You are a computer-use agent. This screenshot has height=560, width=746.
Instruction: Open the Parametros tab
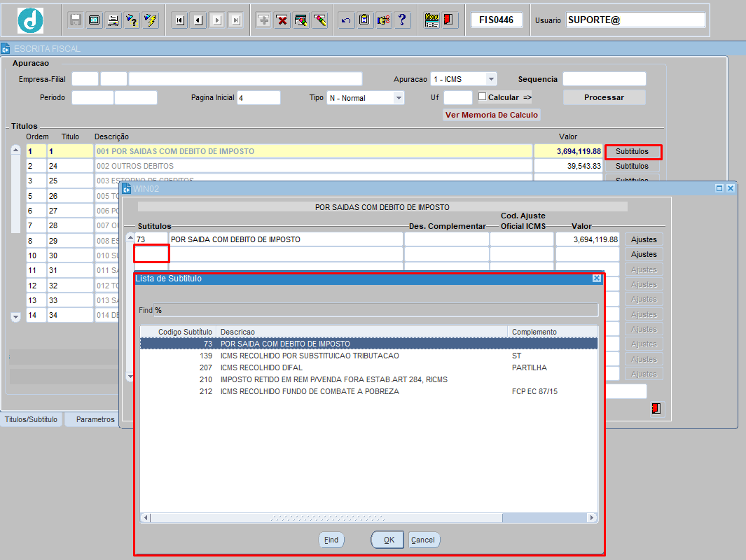[x=95, y=419]
